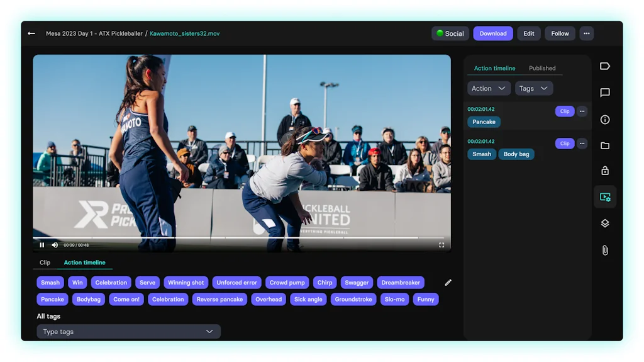Screen dimensions: 644x362
Task: Open the Type tags combo box
Action: [128, 332]
